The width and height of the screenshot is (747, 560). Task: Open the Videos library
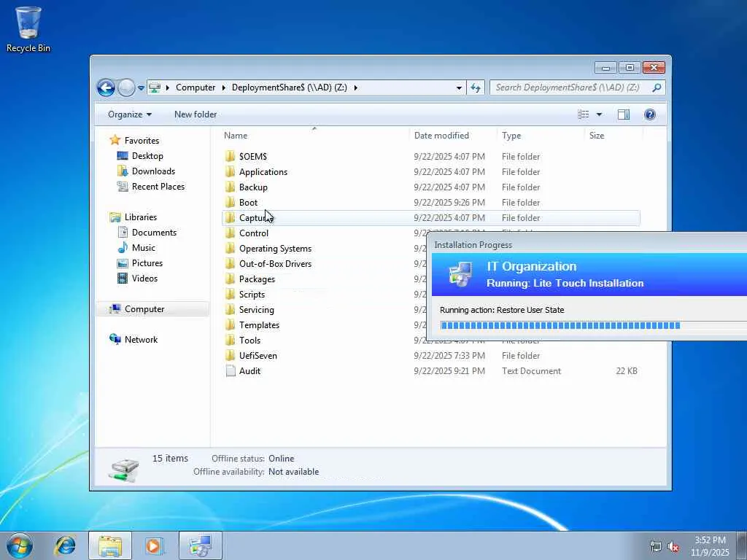[144, 278]
